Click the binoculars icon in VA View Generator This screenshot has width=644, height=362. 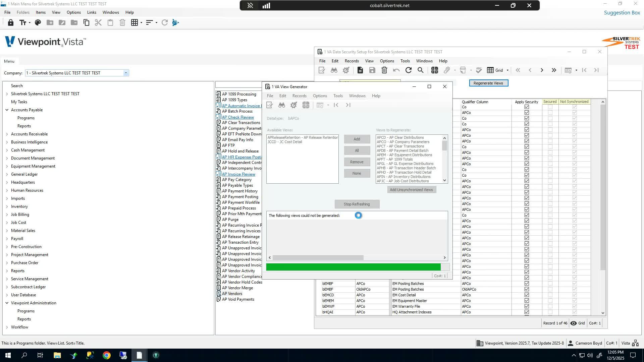282,105
